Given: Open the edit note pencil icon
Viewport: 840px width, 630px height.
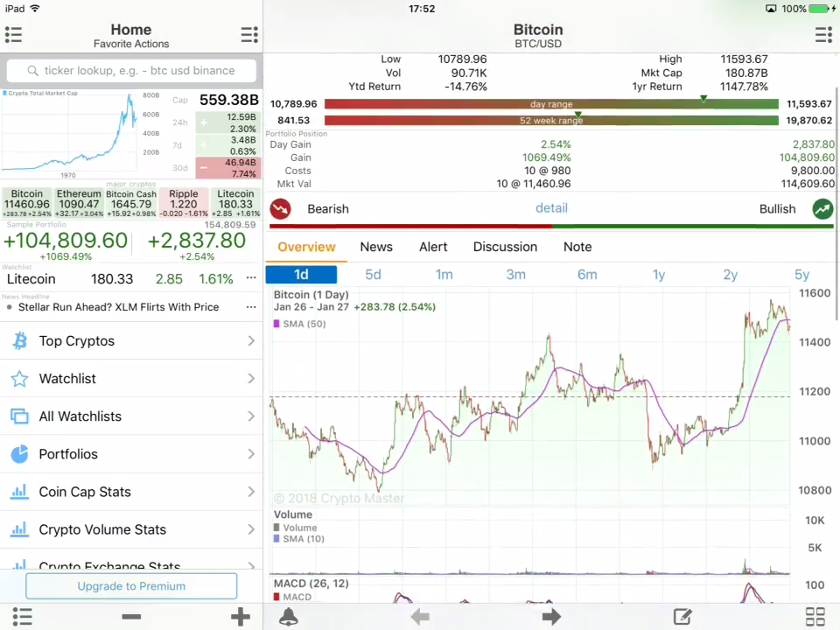Looking at the screenshot, I should [682, 617].
